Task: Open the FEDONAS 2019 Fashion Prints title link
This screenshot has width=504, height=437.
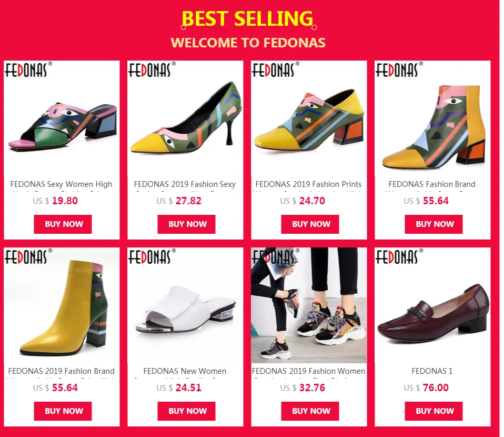Action: [x=309, y=184]
